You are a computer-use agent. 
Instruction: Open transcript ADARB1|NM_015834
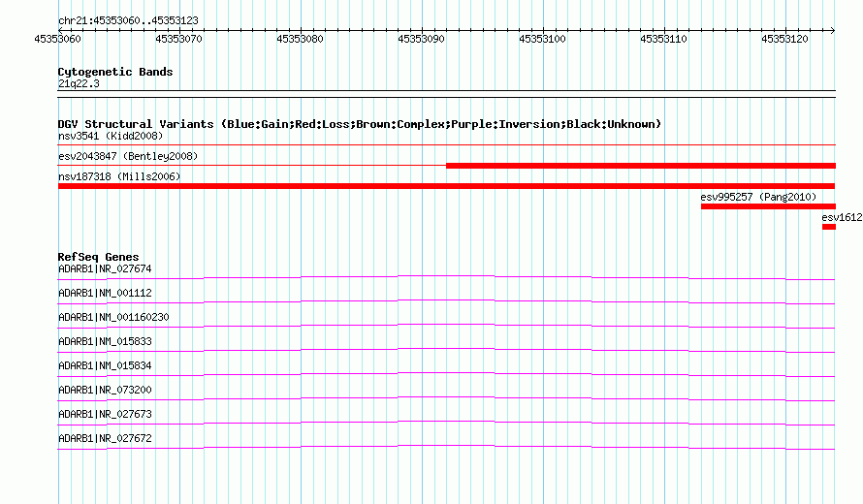105,366
